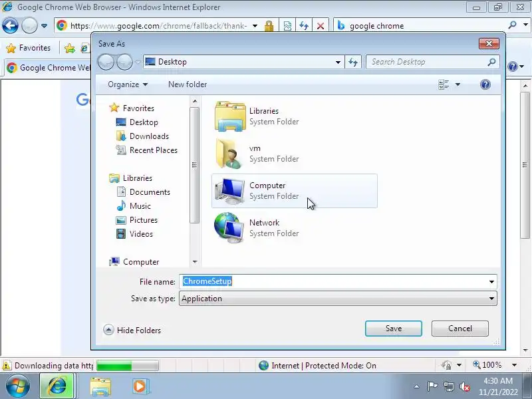Select the Network system folder icon
This screenshot has height=399, width=532.
click(x=230, y=228)
